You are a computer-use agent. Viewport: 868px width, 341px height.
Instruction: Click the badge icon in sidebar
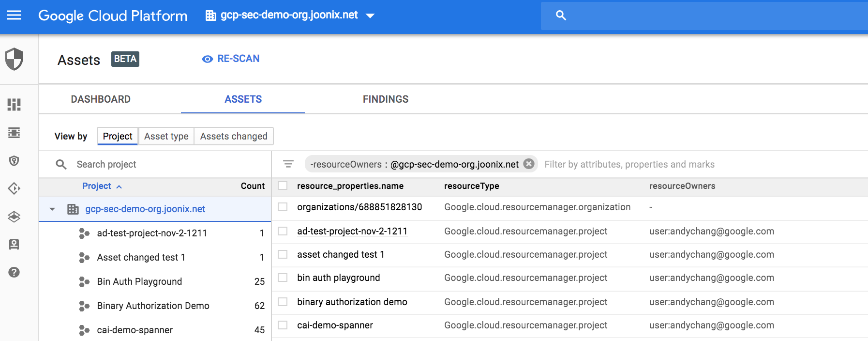point(14,245)
